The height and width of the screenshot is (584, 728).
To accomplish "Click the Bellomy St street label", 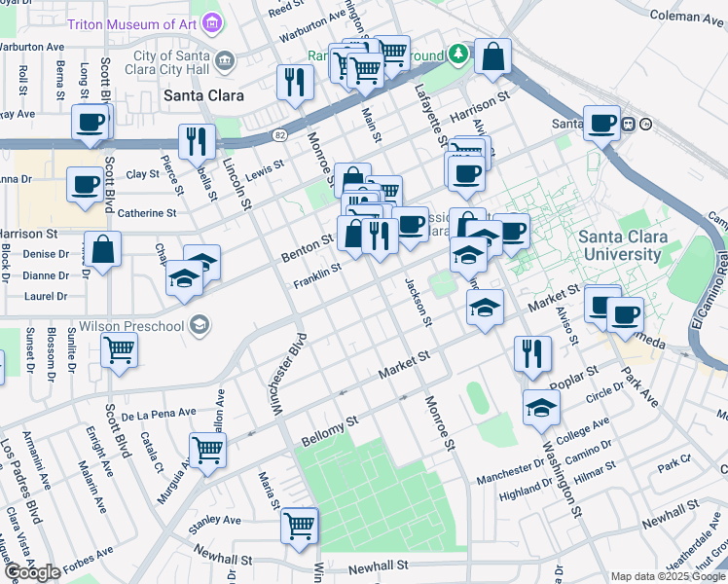I will (330, 431).
